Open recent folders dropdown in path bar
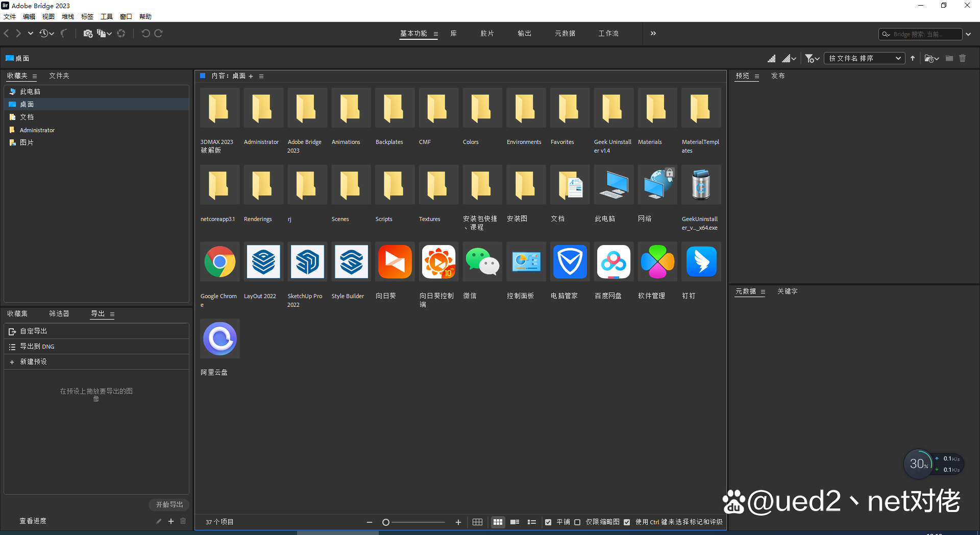 [x=932, y=59]
